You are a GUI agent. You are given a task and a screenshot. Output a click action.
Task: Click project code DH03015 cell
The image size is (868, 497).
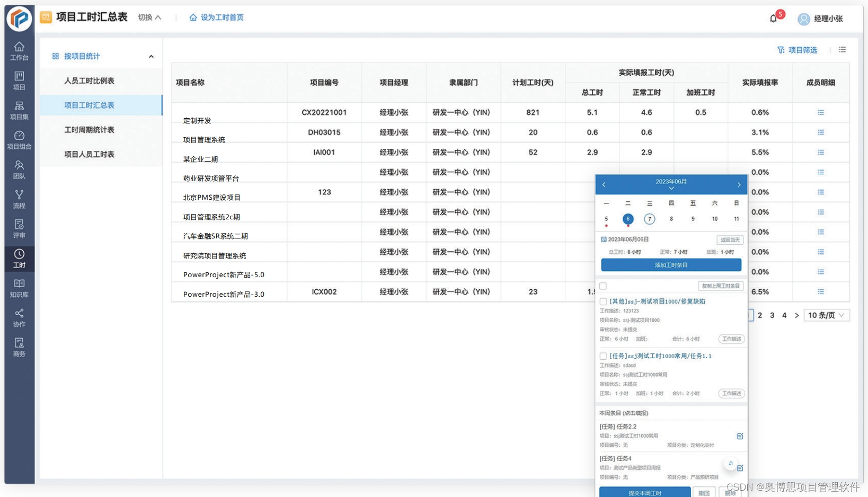[x=324, y=132]
